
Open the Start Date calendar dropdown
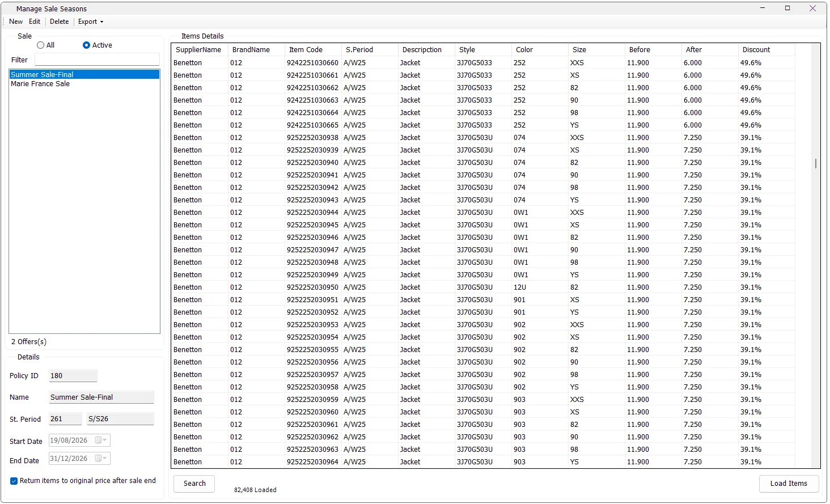point(101,441)
